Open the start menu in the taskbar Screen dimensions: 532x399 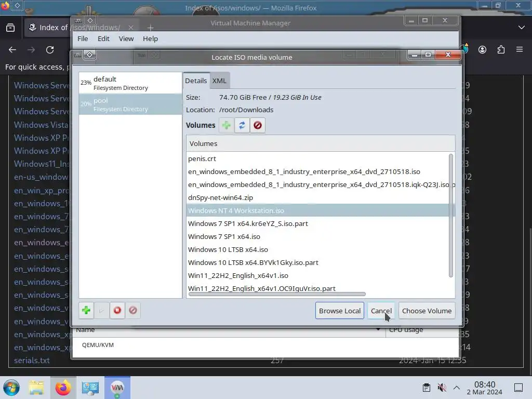pos(11,388)
